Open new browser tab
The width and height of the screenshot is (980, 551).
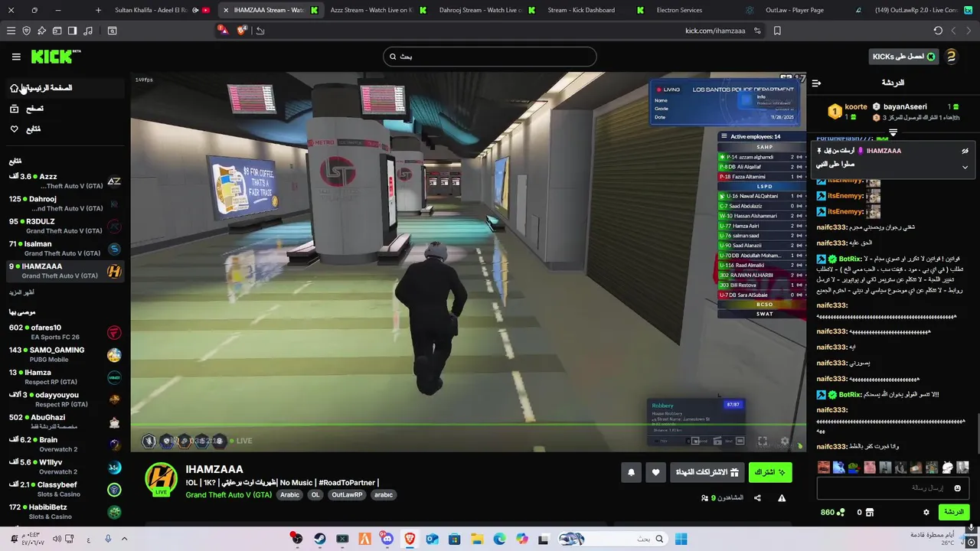coord(98,10)
